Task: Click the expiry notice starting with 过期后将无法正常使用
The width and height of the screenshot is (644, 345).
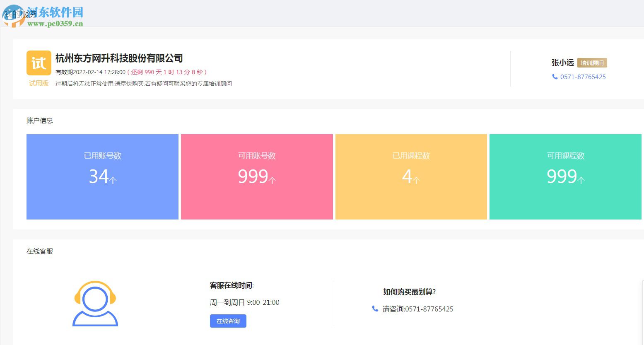Action: [144, 84]
